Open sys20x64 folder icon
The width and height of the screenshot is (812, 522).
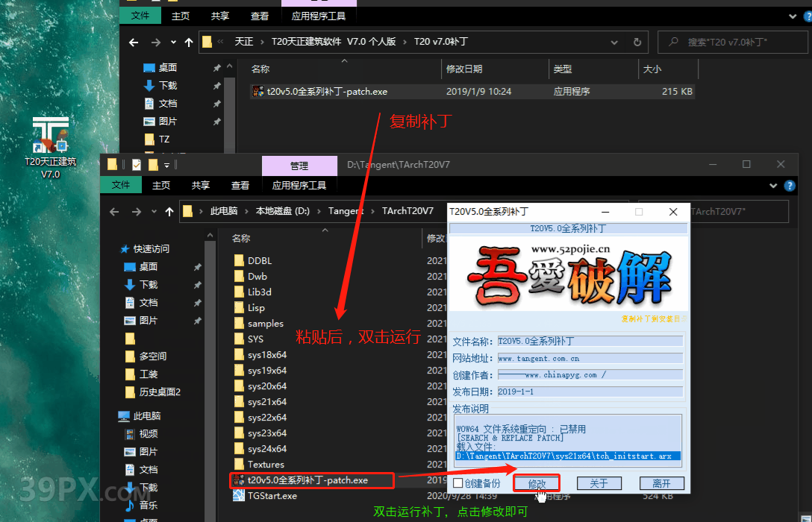point(240,386)
